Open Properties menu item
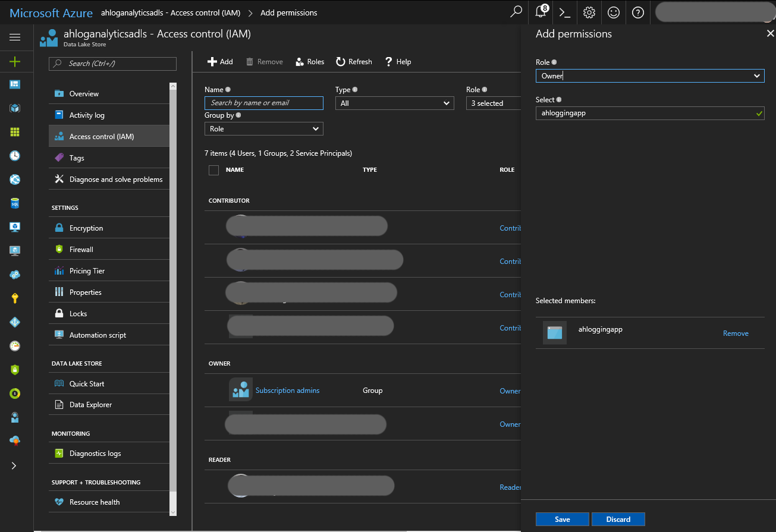This screenshot has width=776, height=532. point(109,292)
